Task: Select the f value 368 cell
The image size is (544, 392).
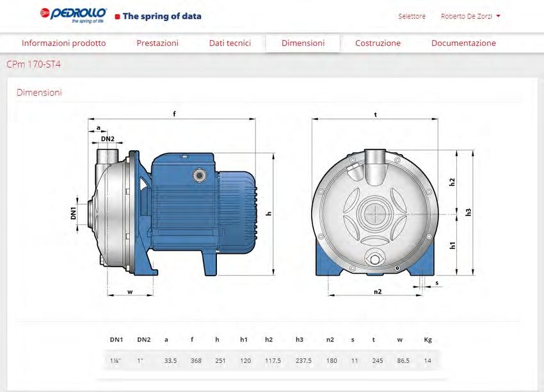Action: 196,361
